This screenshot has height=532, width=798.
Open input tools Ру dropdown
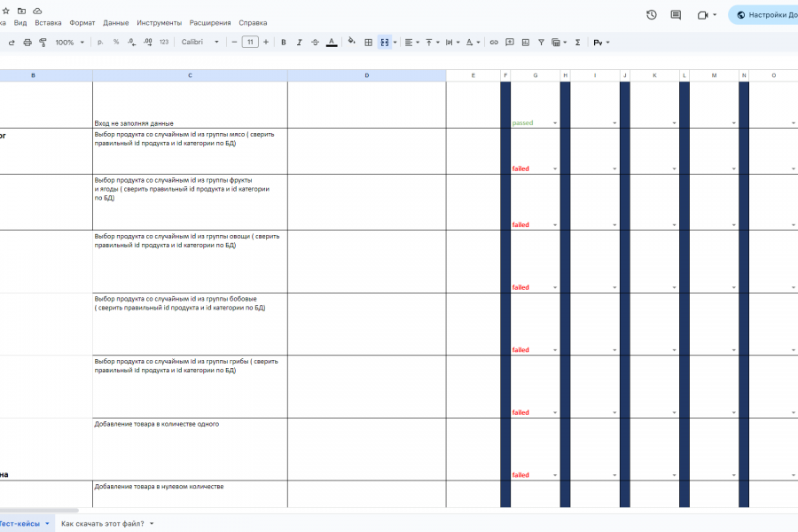click(x=601, y=43)
